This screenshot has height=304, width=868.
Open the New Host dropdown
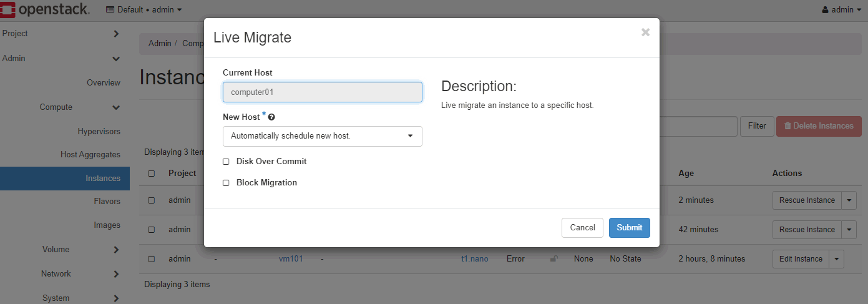[322, 136]
